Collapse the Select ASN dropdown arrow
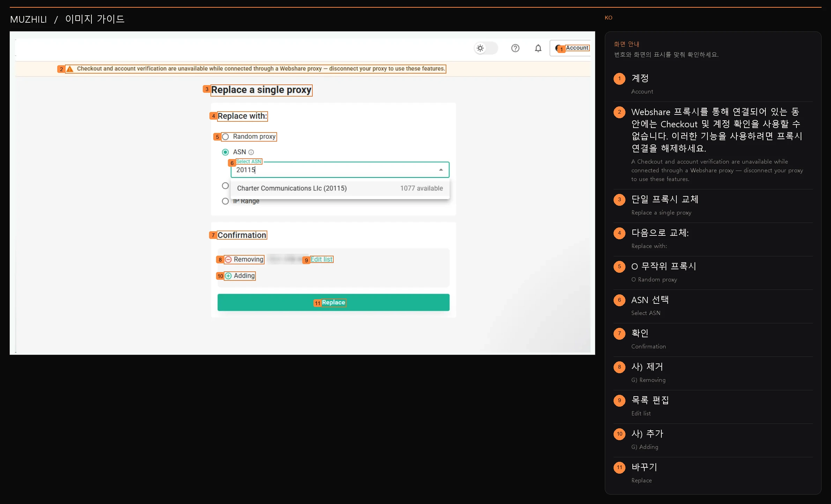The height and width of the screenshot is (504, 831). (x=441, y=170)
